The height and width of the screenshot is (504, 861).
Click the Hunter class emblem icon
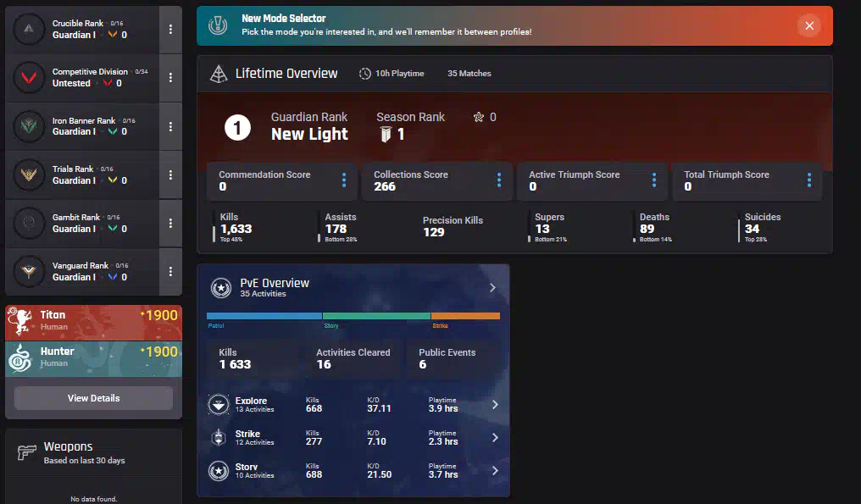(x=21, y=358)
